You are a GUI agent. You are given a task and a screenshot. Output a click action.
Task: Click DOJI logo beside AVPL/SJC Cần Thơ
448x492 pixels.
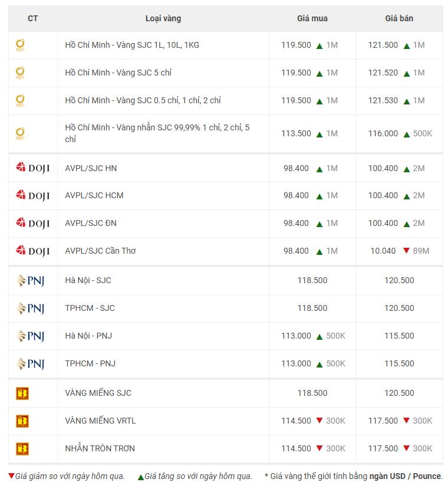click(33, 251)
